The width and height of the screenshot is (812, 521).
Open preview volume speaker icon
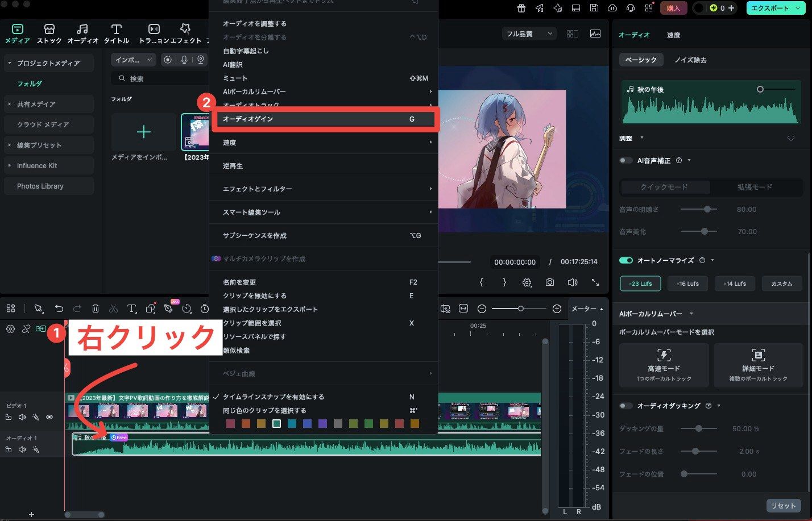(x=573, y=282)
